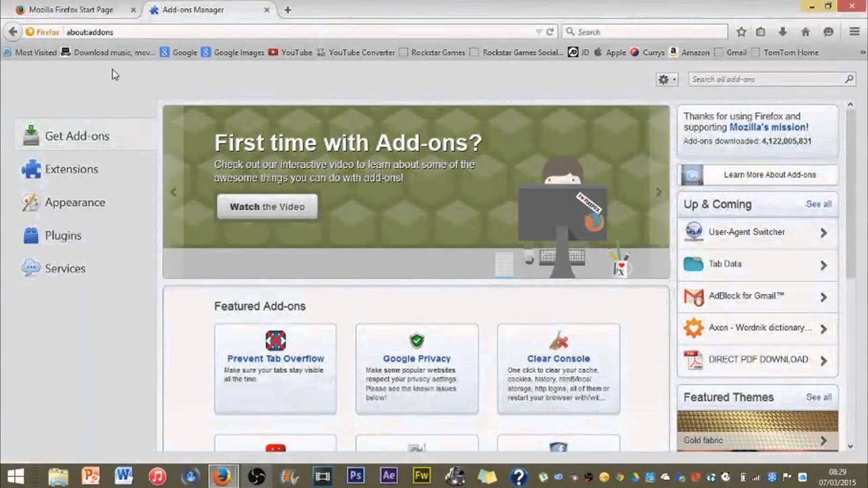Open the smiley chat icon in toolbar
Viewport: 868px width, 488px height.
[828, 32]
